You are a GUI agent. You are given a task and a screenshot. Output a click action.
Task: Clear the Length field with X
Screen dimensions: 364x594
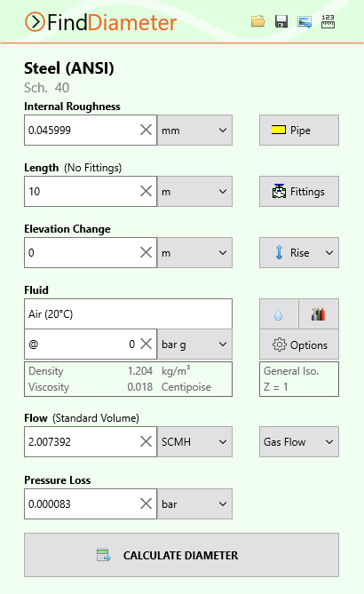pos(146,191)
